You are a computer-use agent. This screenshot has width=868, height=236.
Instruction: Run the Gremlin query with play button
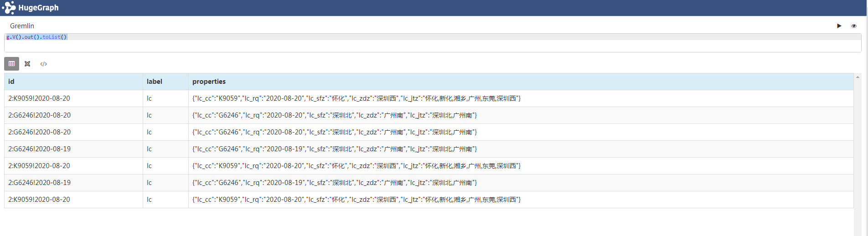coord(839,26)
